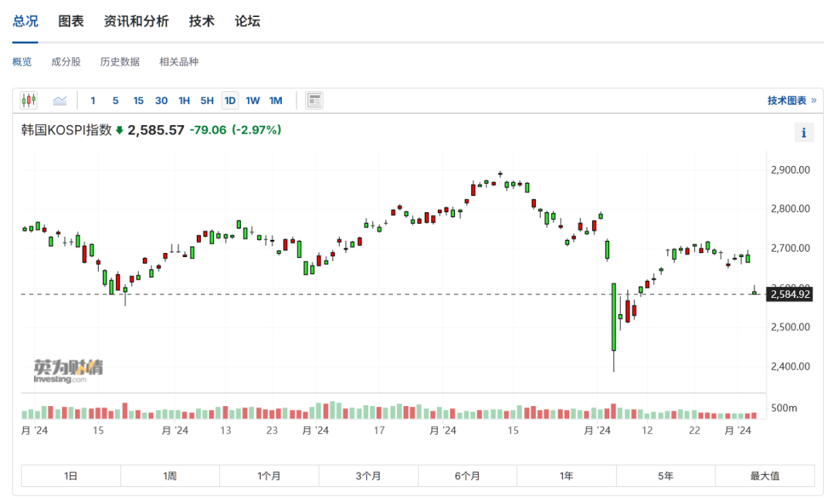The height and width of the screenshot is (504, 834).
Task: Click the date label 12 on time axis
Action: (647, 431)
